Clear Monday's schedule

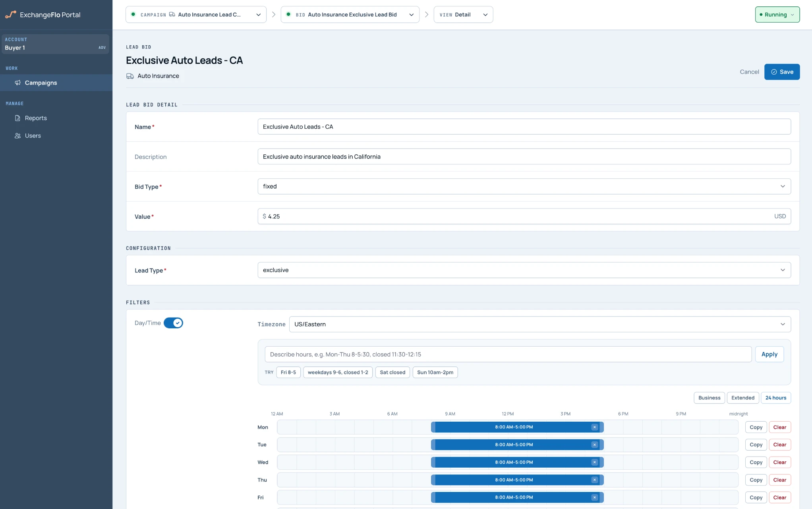[779, 427]
